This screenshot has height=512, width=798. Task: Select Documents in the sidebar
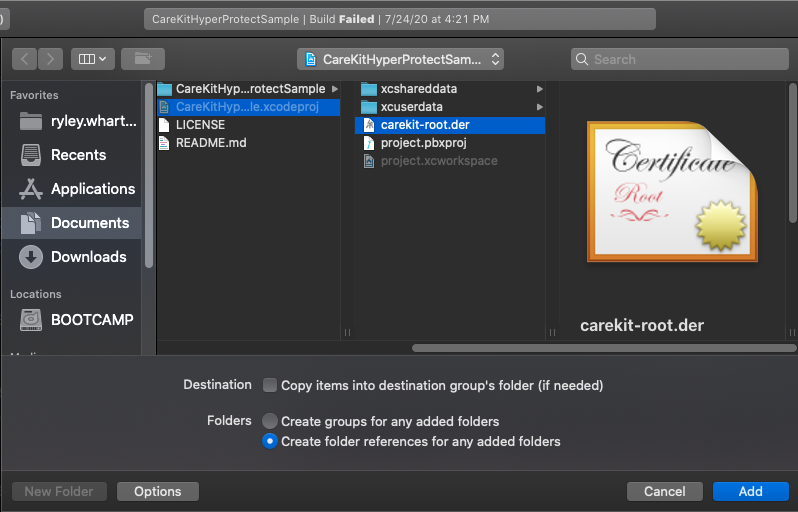coord(71,223)
